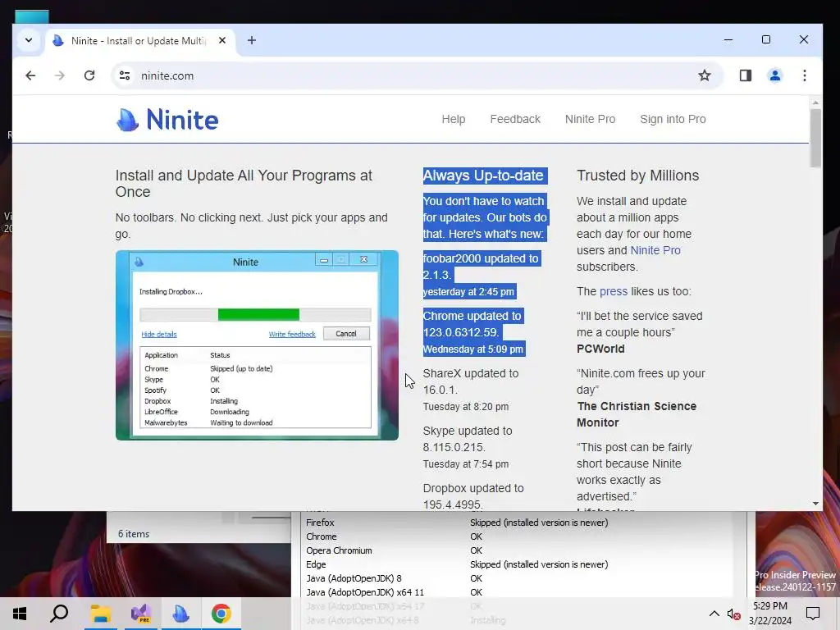
Task: Bookmark this page with the star icon
Action: [x=704, y=75]
